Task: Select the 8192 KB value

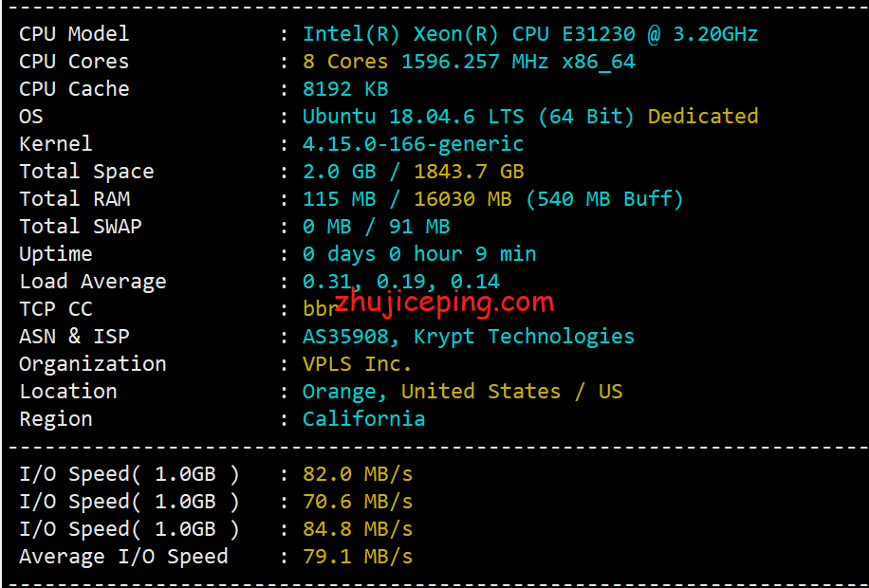Action: [345, 88]
